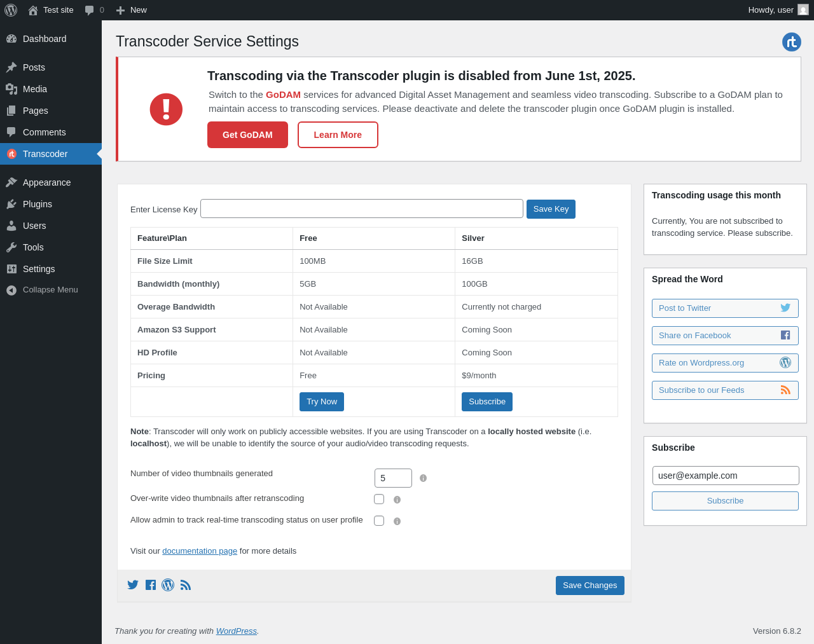Click RSS feed icon in footer bar
Screen dimensions: 814x644
186,585
